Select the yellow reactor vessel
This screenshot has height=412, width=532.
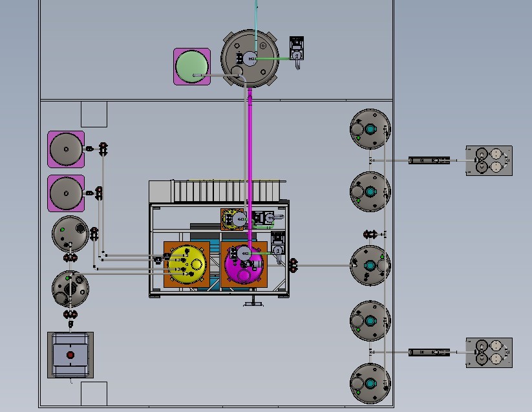coord(187,264)
